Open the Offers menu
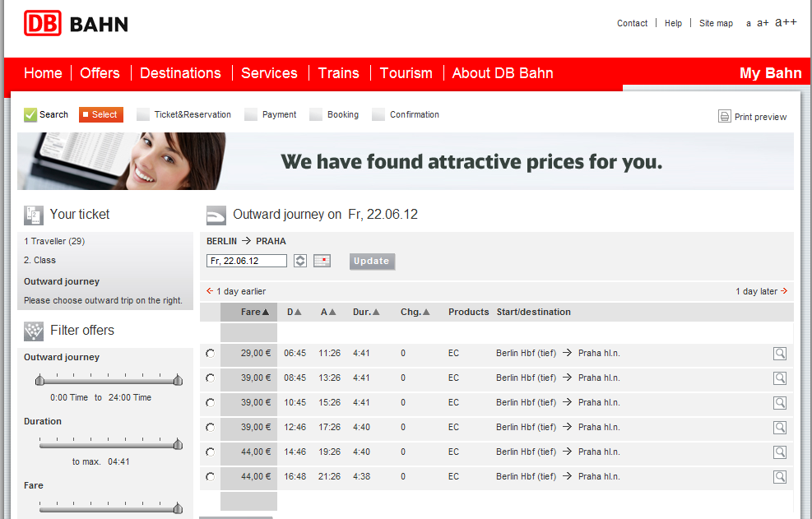Image resolution: width=812 pixels, height=519 pixels. tap(100, 73)
